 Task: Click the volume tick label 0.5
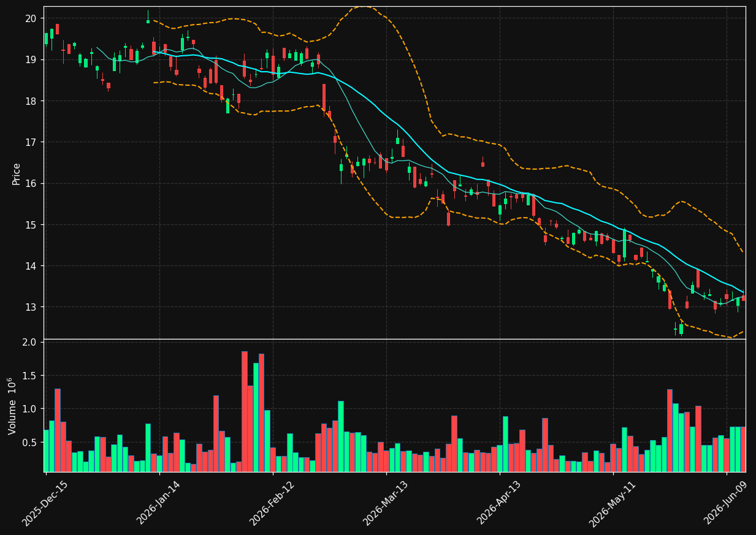point(31,442)
